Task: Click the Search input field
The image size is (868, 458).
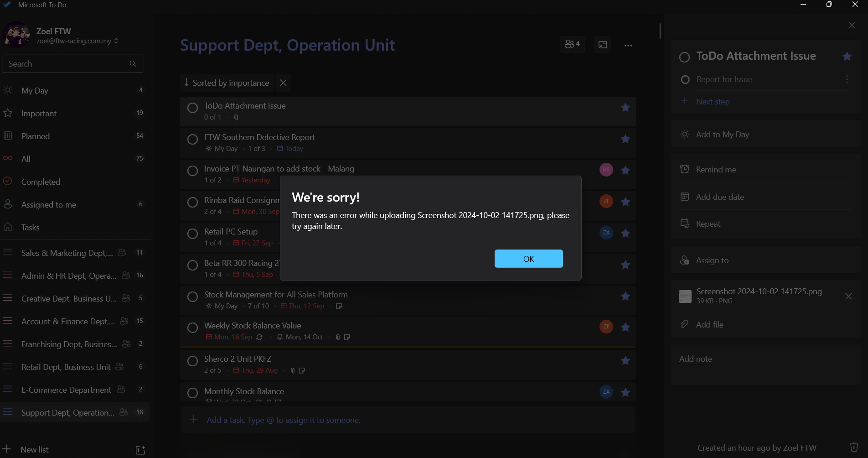Action: pos(73,64)
